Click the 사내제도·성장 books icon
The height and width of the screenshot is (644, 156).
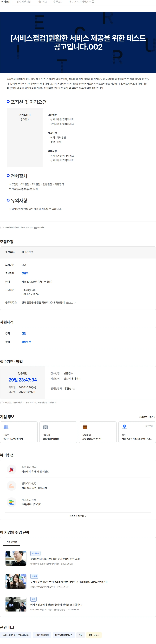[x=12, y=502]
